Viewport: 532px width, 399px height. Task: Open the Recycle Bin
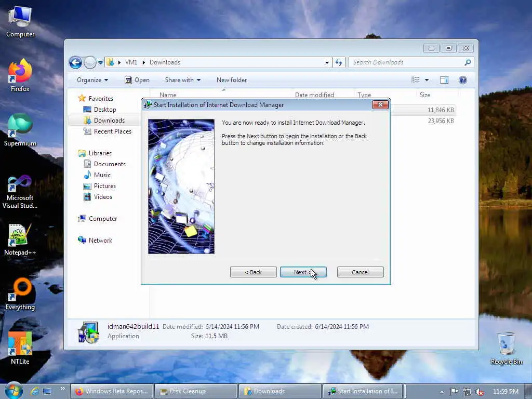(506, 348)
